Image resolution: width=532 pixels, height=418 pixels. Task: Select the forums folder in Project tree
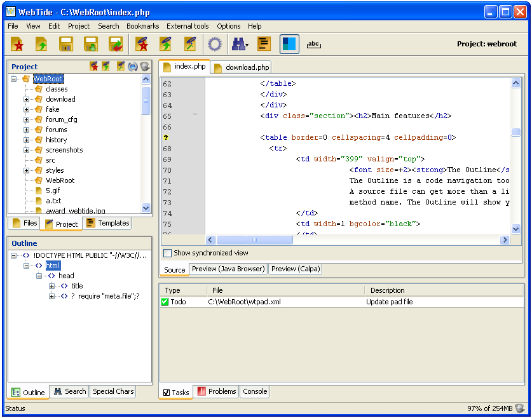pyautogui.click(x=57, y=130)
